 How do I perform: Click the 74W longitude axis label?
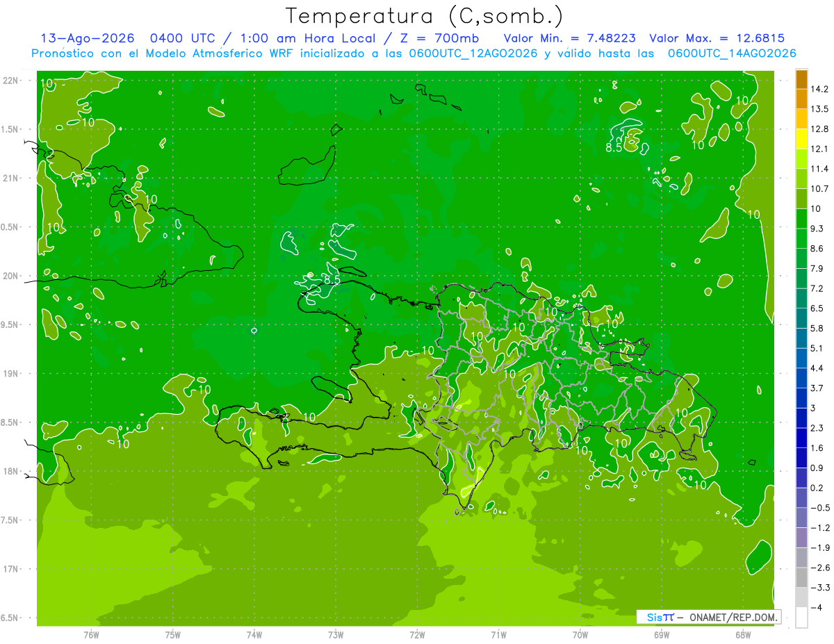pos(254,635)
